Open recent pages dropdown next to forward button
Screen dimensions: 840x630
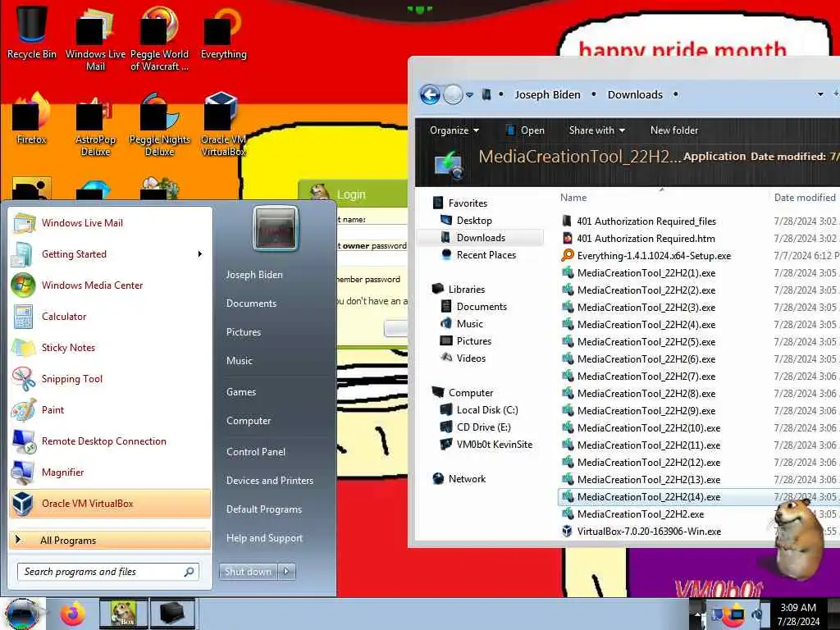[470, 95]
